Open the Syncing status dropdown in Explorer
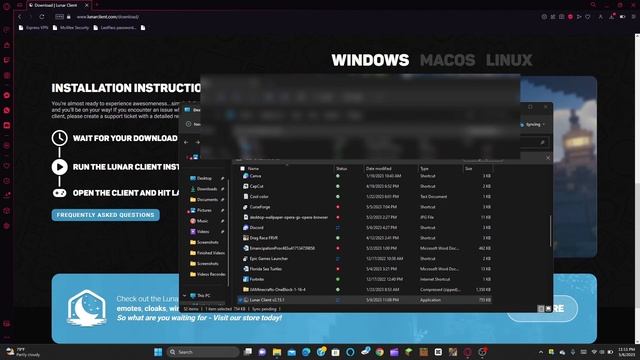The height and width of the screenshot is (360, 640). [533, 124]
